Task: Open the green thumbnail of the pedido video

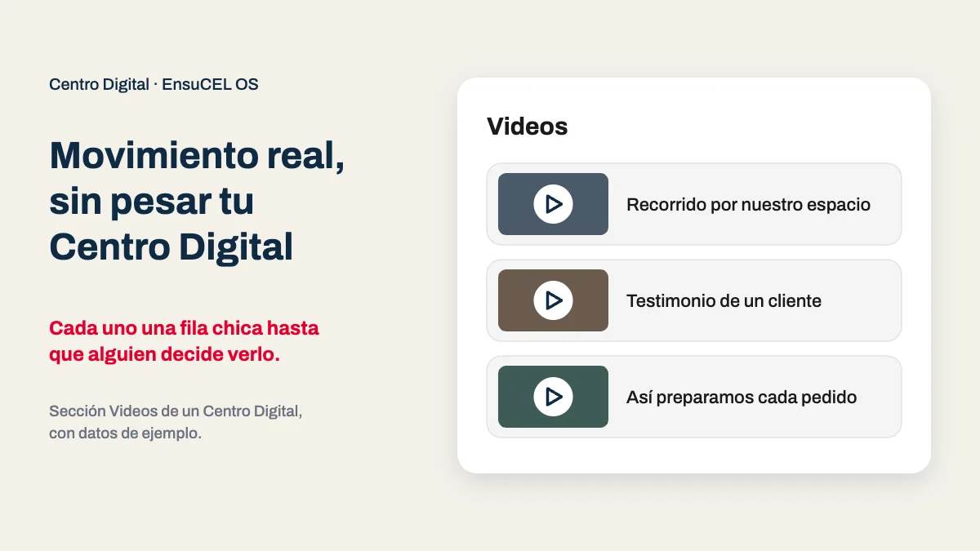Action: (x=553, y=397)
